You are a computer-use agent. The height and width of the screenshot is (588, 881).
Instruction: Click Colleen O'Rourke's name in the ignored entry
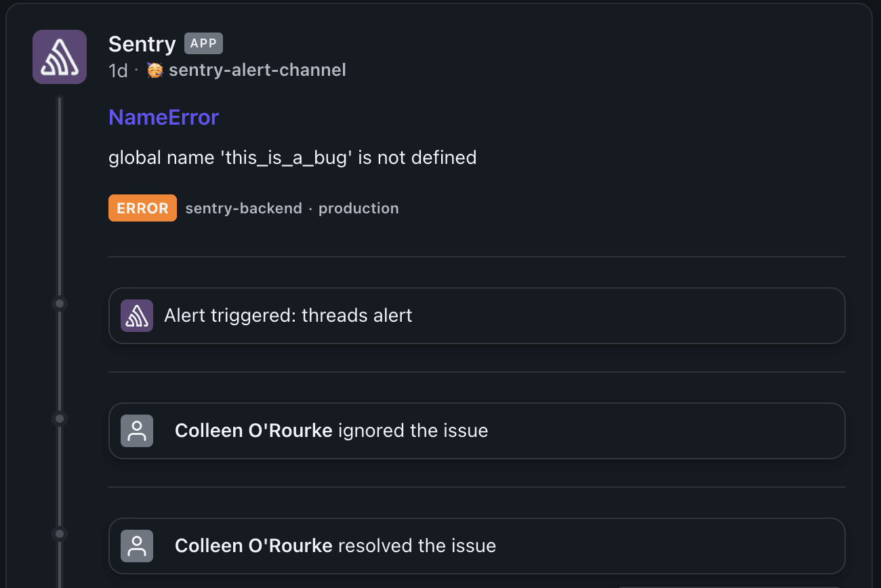[x=253, y=431]
